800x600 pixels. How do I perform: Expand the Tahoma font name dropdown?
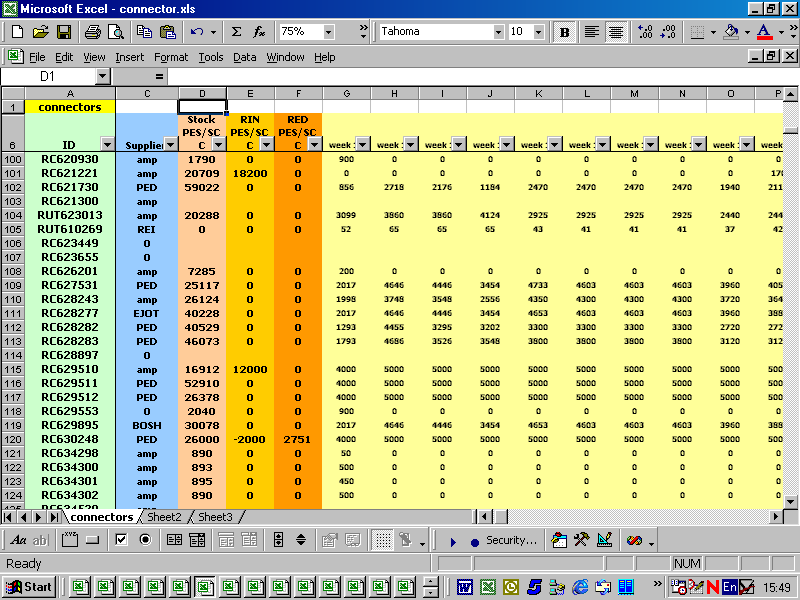tap(498, 32)
